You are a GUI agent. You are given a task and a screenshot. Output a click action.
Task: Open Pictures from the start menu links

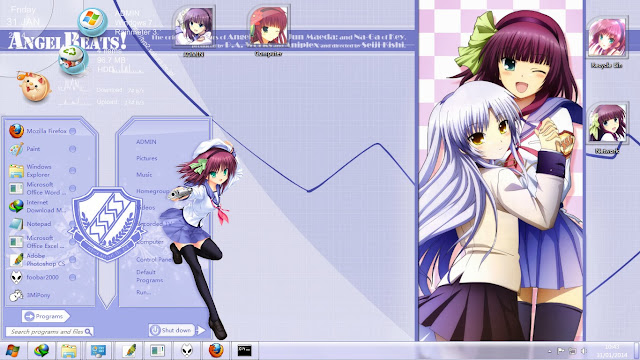point(147,158)
